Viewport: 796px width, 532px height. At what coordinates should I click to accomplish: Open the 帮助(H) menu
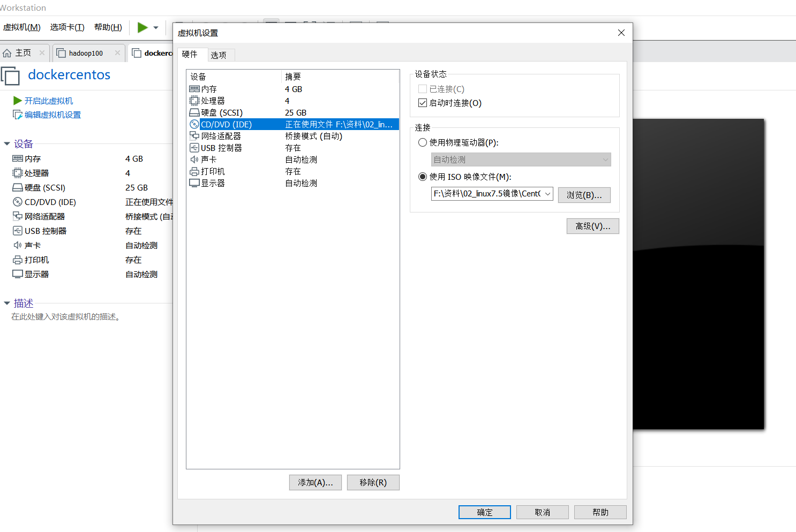click(108, 27)
